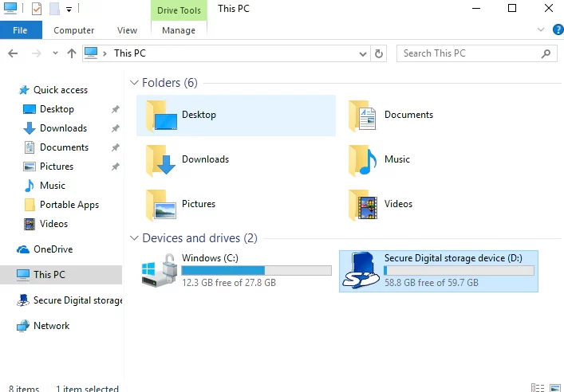Unpin Desktop via its pin icon
This screenshot has width=564, height=392.
(115, 109)
